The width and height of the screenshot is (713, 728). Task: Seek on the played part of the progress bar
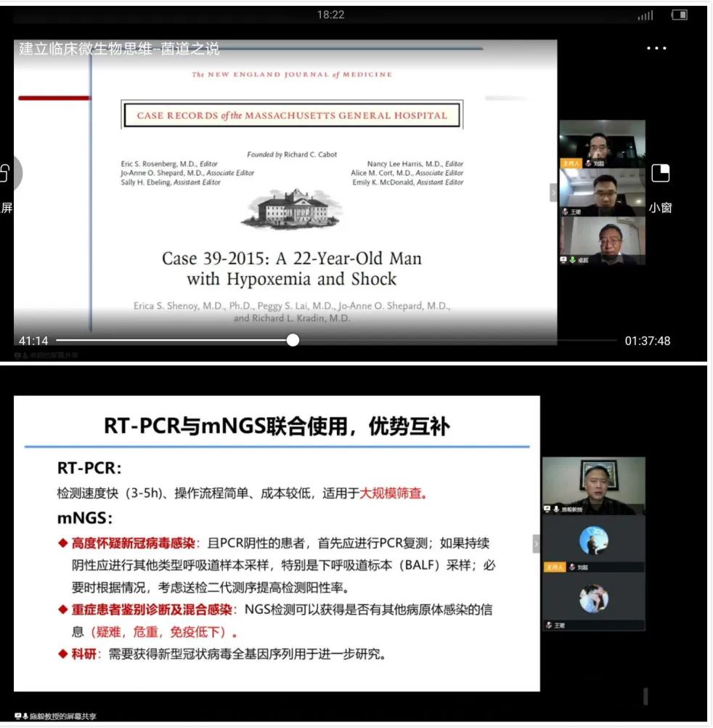171,340
